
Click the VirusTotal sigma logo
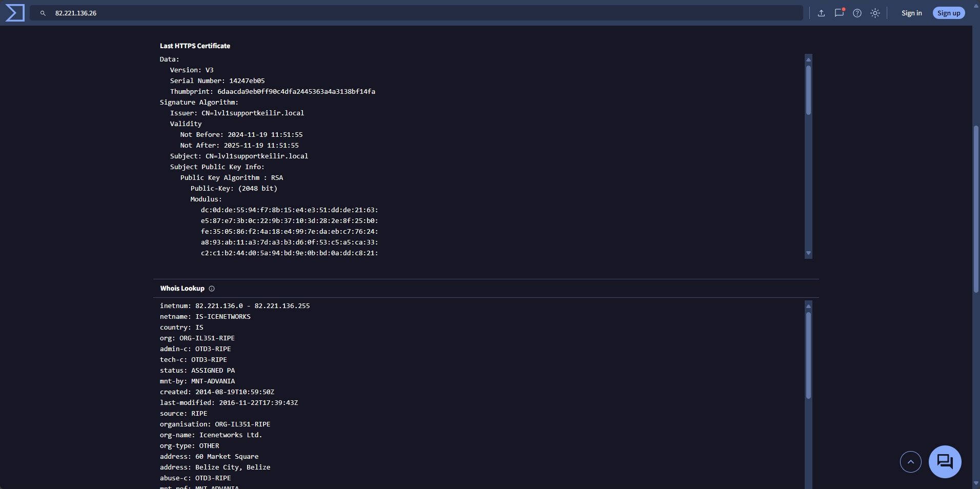pos(15,13)
